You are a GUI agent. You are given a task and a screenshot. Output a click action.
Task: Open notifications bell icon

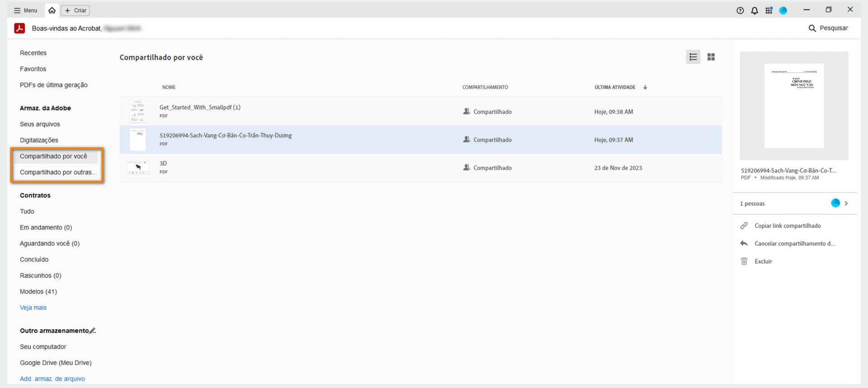click(755, 10)
